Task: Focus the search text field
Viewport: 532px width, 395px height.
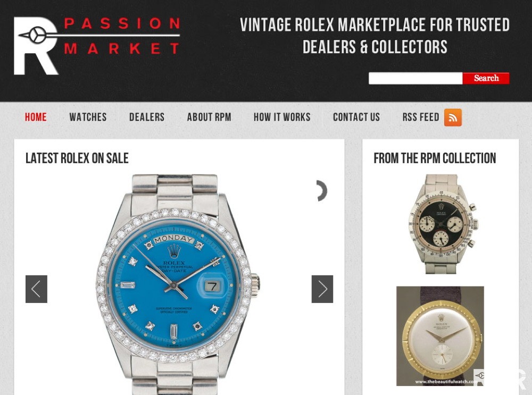Action: coord(415,78)
